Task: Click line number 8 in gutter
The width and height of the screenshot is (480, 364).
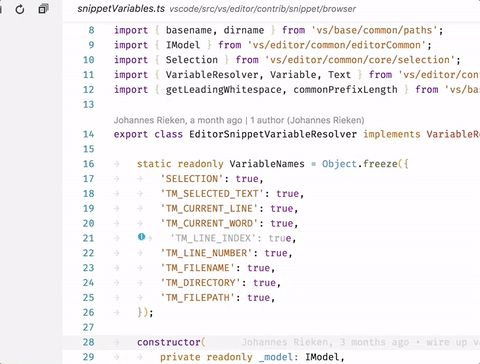Action: click(91, 30)
